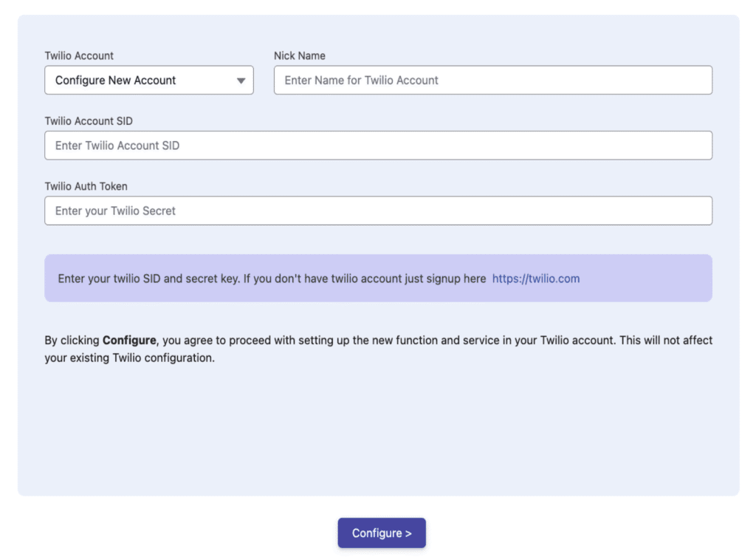
Task: Click the Twilio Auth Token label
Action: click(x=86, y=185)
